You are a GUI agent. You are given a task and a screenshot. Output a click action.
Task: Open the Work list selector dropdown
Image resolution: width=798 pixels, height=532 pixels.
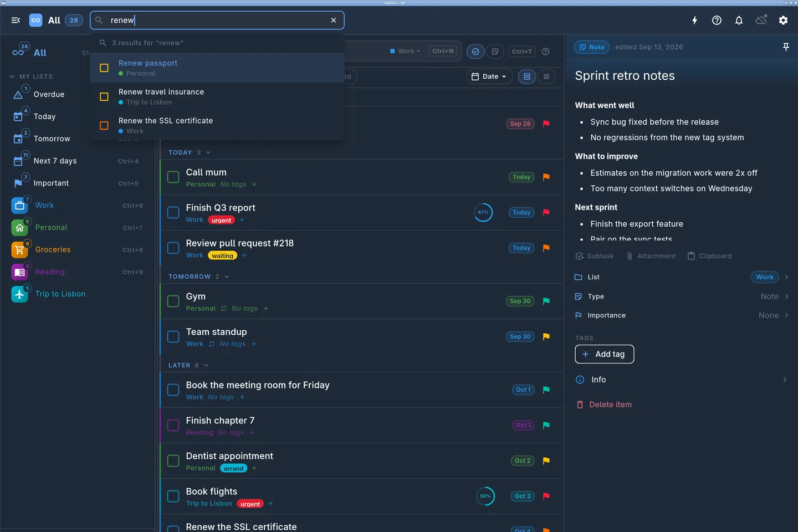(x=406, y=51)
